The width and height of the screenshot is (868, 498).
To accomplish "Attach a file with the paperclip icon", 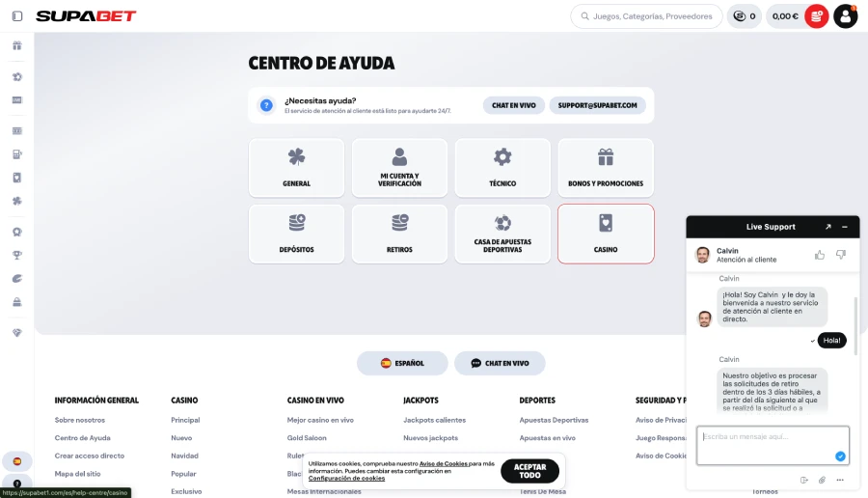I will point(822,480).
